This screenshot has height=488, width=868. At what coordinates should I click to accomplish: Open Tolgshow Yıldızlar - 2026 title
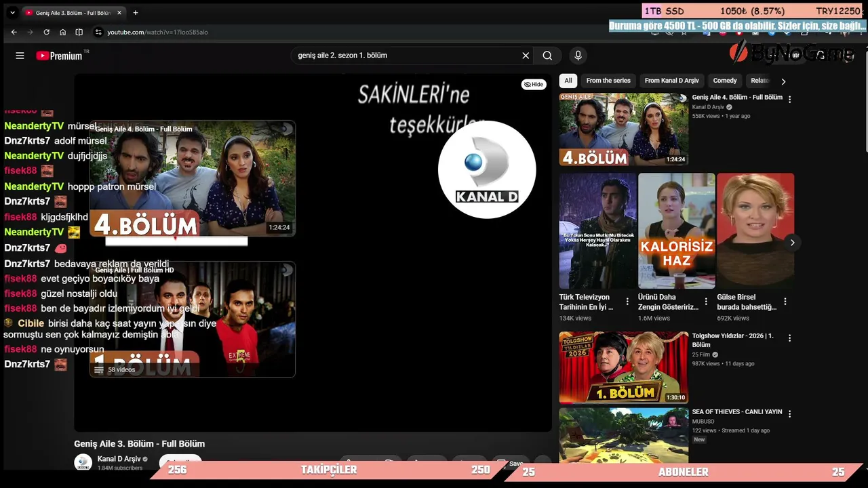pyautogui.click(x=732, y=340)
